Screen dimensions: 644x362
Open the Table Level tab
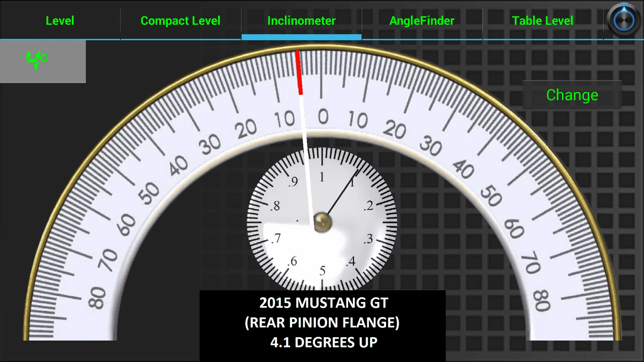tap(543, 21)
